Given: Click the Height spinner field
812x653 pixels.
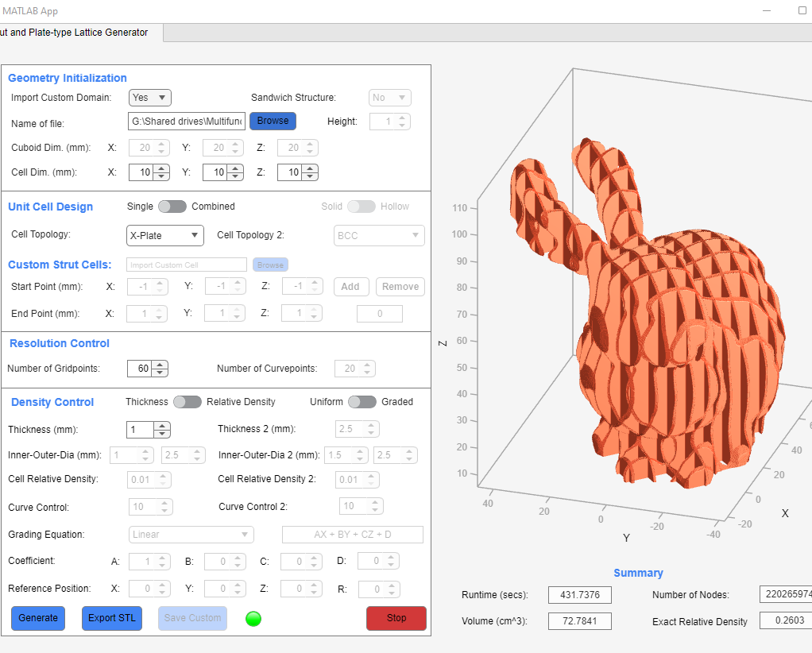Looking at the screenshot, I should coord(390,122).
